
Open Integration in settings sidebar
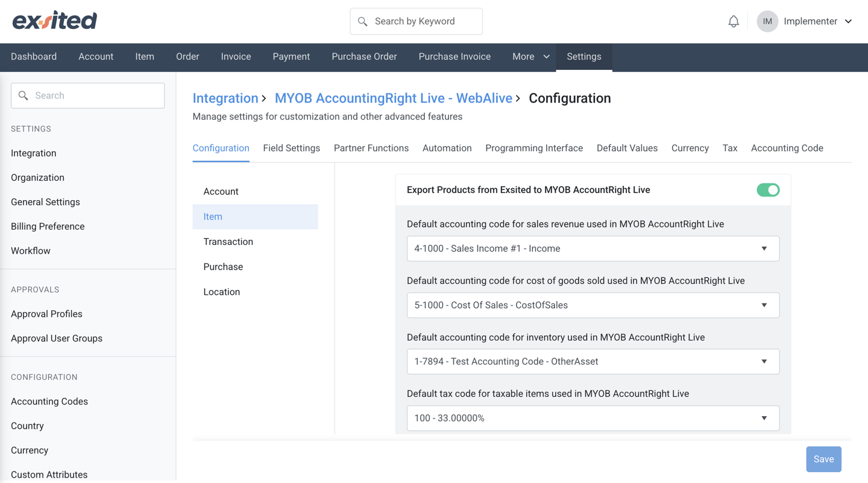click(34, 153)
